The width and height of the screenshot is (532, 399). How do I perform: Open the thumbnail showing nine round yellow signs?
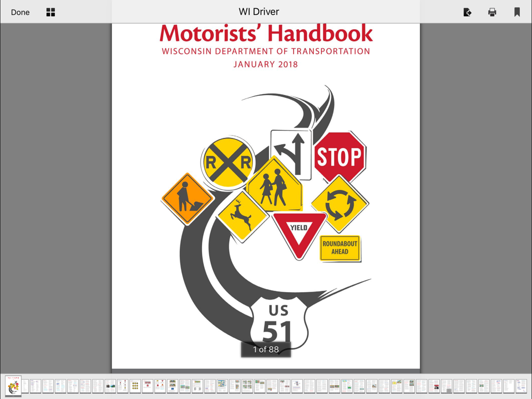(x=135, y=386)
